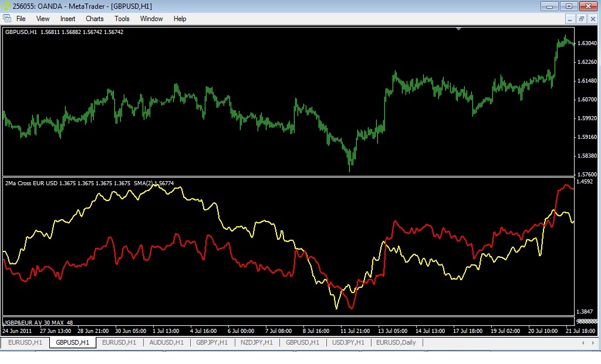601x364 pixels.
Task: Minimize the inner GBPUSD chart window
Action: click(570, 19)
